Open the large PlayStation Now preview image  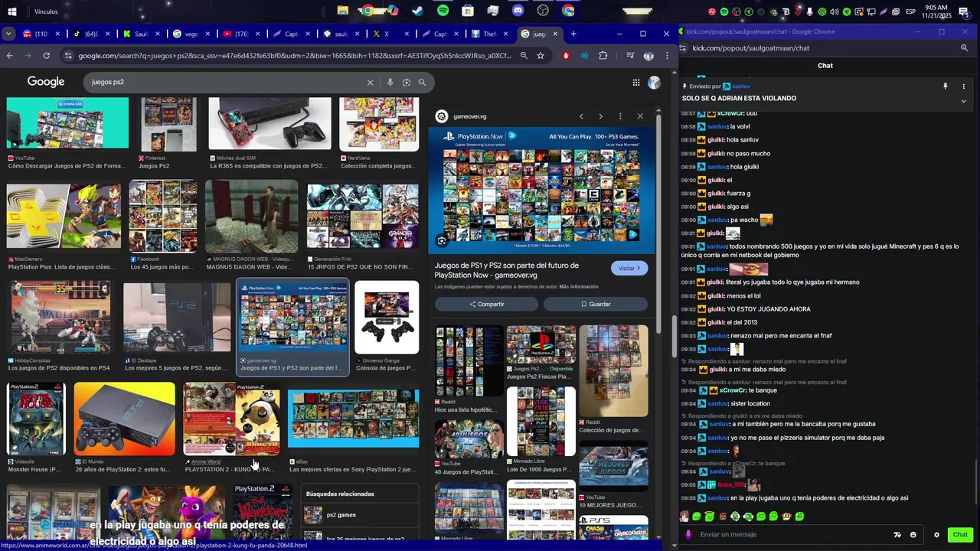click(x=541, y=191)
